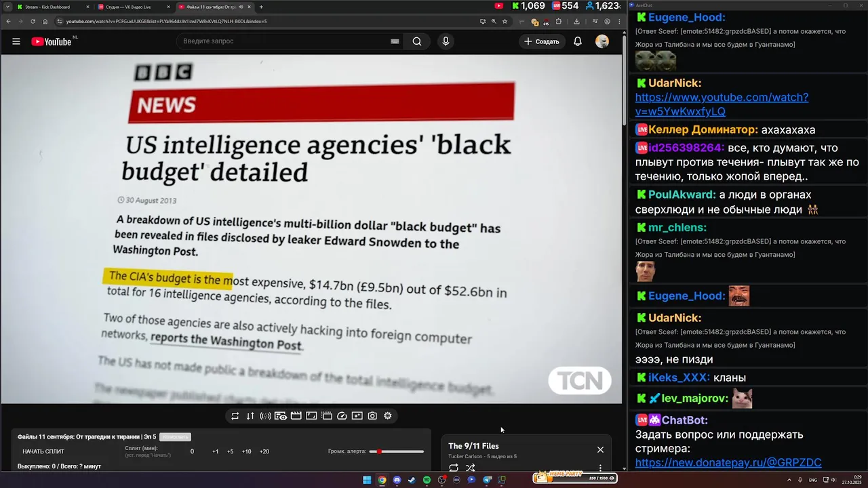
Task: Open UdarNick's YouTube link in chat
Action: pyautogui.click(x=722, y=104)
